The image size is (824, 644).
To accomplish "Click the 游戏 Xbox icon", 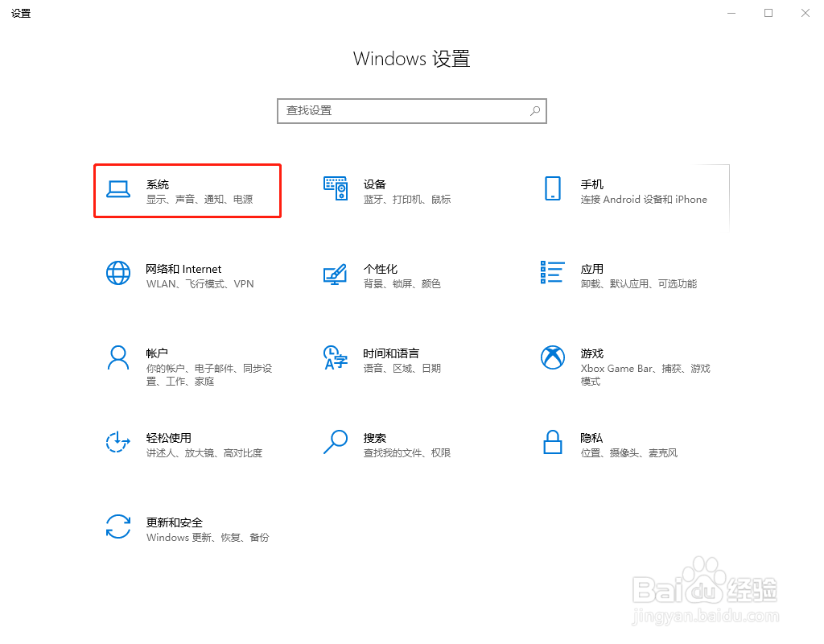I will 552,357.
